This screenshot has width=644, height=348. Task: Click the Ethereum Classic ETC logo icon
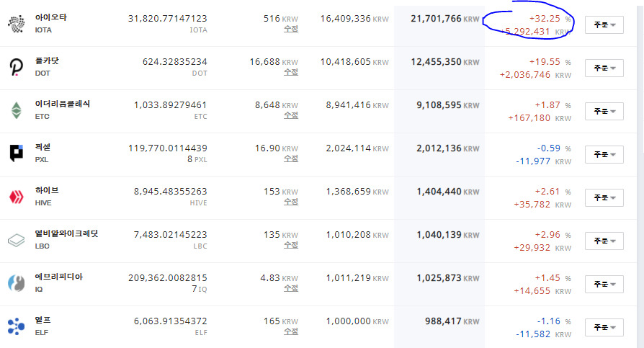17,110
